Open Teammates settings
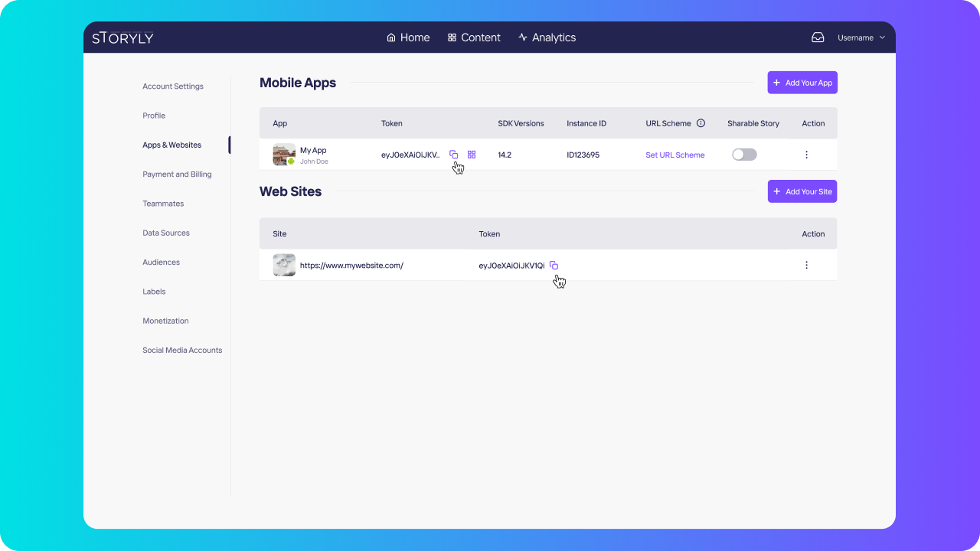The height and width of the screenshot is (551, 980). point(163,204)
